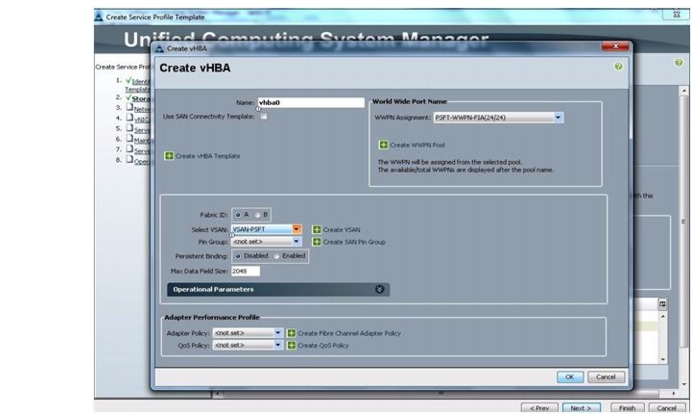Select wizard step 3 in the sidebar
Image resolution: width=699 pixels, height=418 pixels.
[141, 109]
